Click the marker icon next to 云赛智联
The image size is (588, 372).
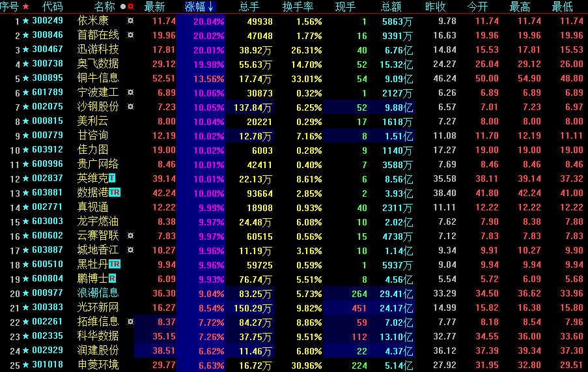pos(130,235)
